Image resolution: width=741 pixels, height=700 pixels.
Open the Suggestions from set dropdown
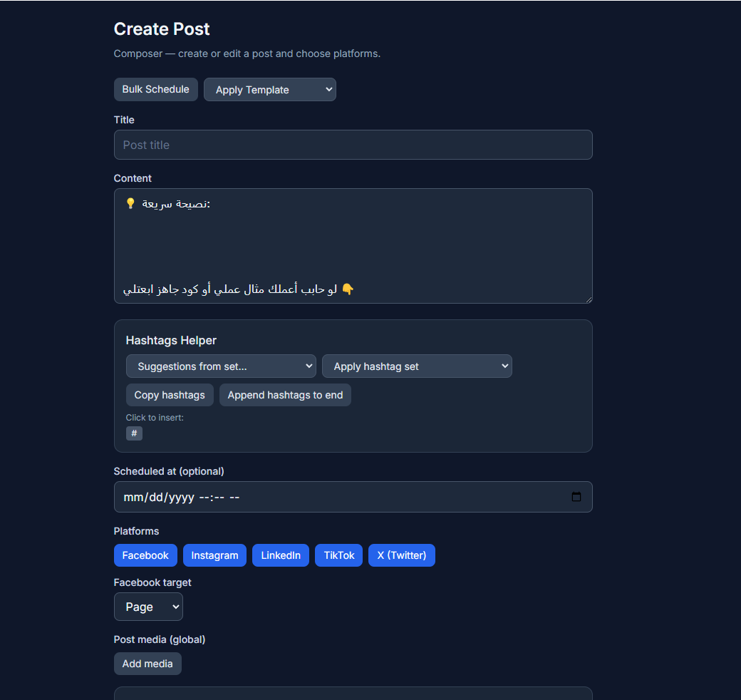[221, 366]
